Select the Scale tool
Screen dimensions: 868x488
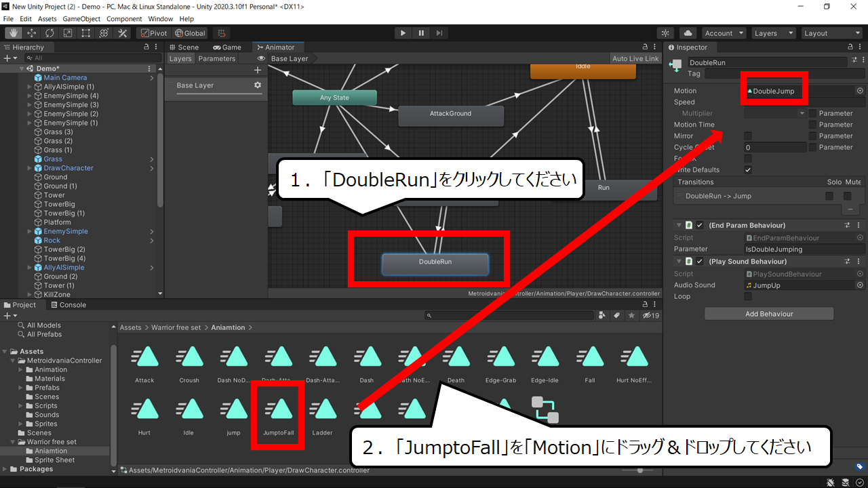[x=68, y=33]
